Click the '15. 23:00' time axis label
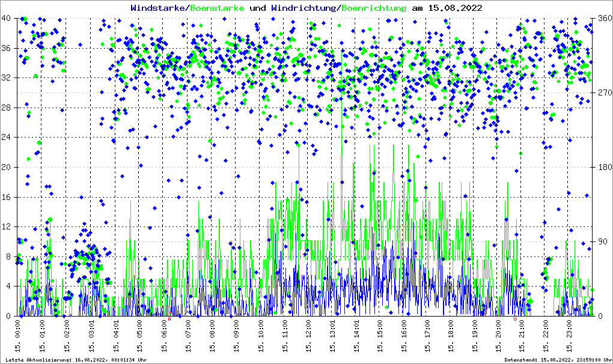This screenshot has height=364, width=613. (570, 338)
